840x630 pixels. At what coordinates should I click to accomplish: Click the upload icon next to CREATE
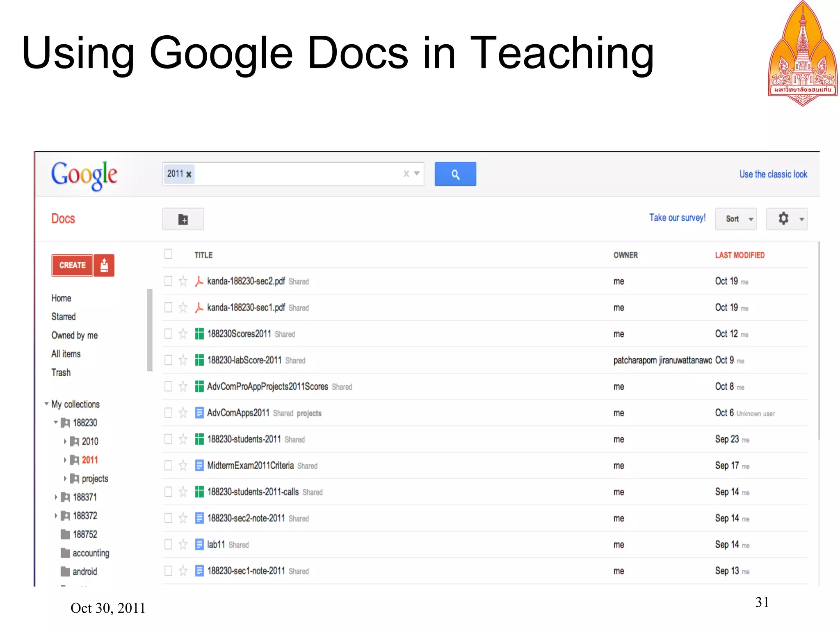pyautogui.click(x=104, y=265)
